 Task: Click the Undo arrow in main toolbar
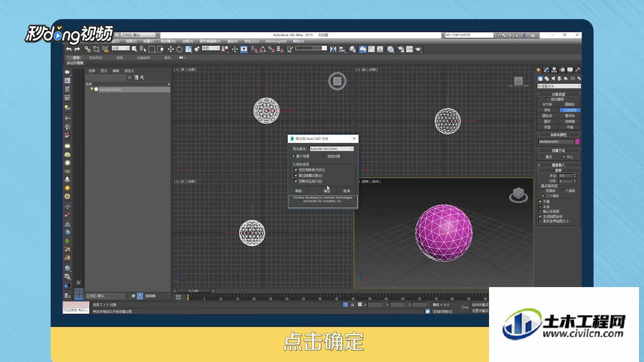[x=68, y=49]
